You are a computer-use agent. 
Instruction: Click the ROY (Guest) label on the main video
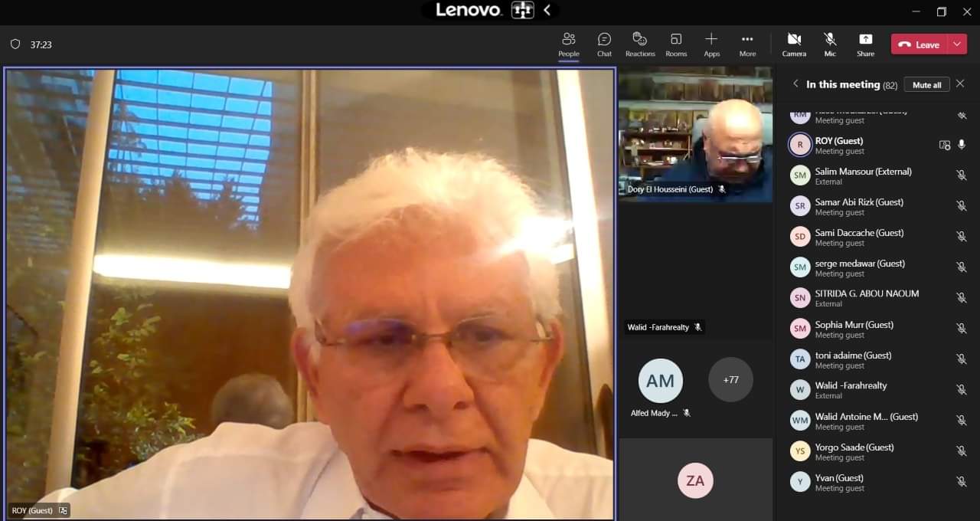coord(32,510)
